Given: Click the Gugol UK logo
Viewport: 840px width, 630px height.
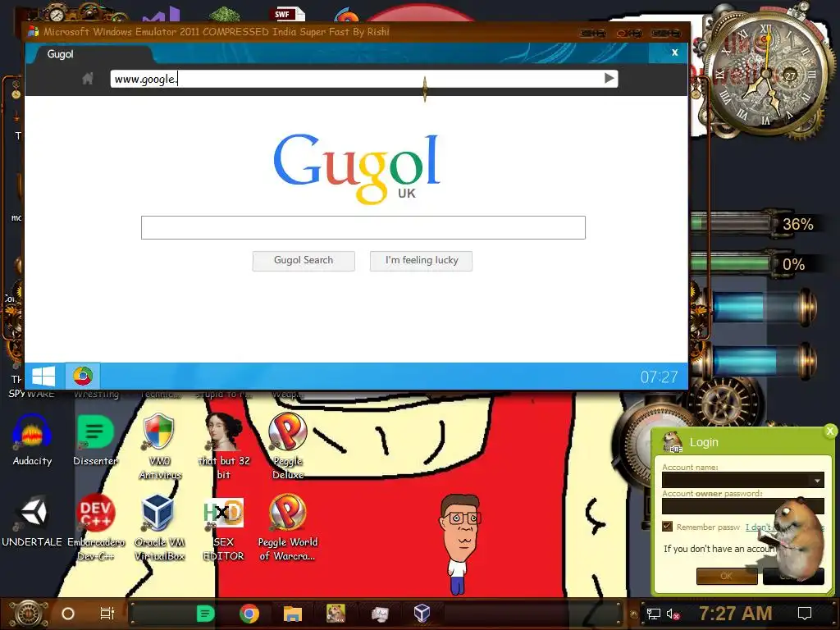Looking at the screenshot, I should [357, 168].
